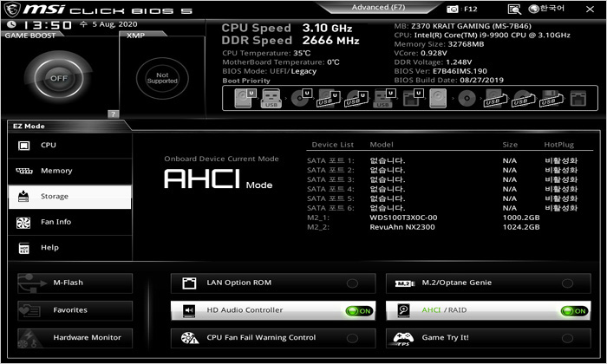Click the date 5 Aug, 2020
Image resolution: width=607 pixels, height=364 pixels.
pyautogui.click(x=114, y=24)
